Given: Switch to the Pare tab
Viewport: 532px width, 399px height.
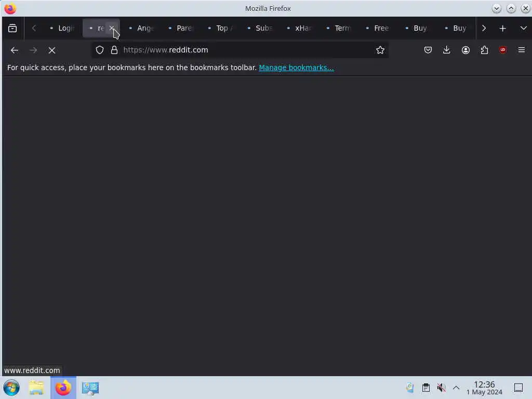Looking at the screenshot, I should (180, 28).
